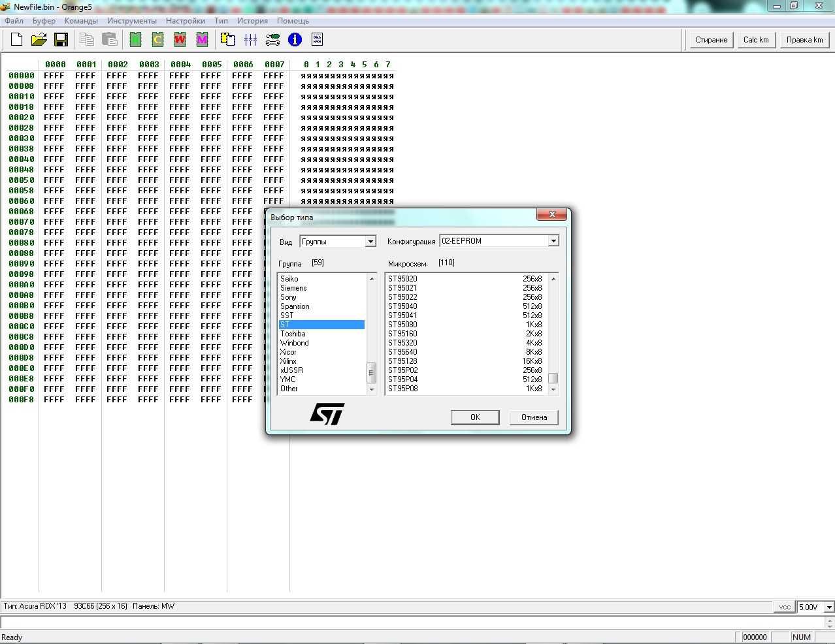Select ST95640 chip
Image resolution: width=835 pixels, height=644 pixels.
tap(465, 352)
